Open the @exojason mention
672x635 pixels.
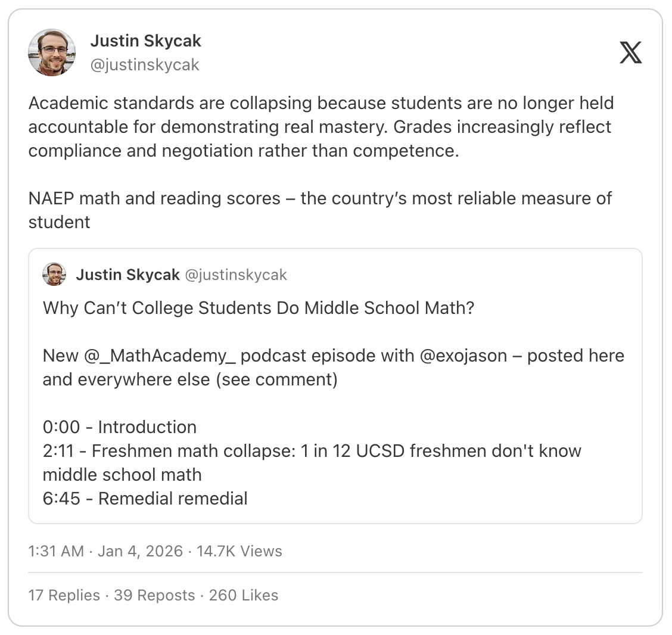click(x=463, y=356)
